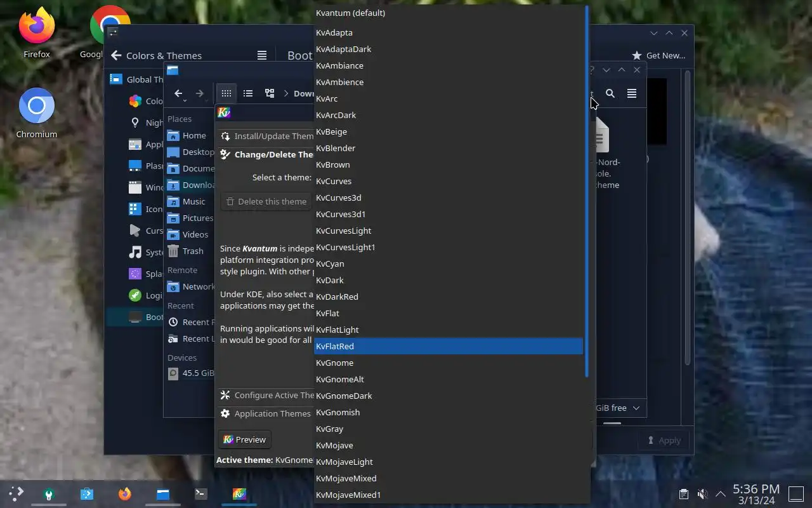
Task: Click muted volume icon in tray
Action: [702, 494]
